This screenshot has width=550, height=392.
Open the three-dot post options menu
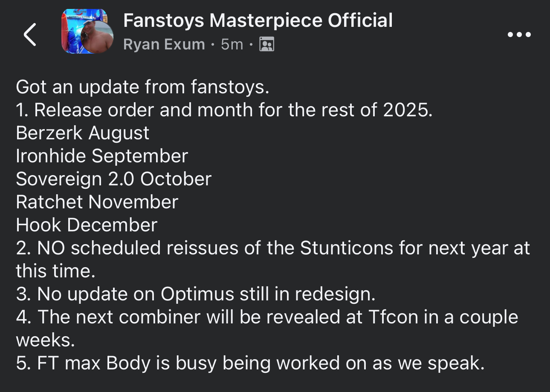[519, 35]
